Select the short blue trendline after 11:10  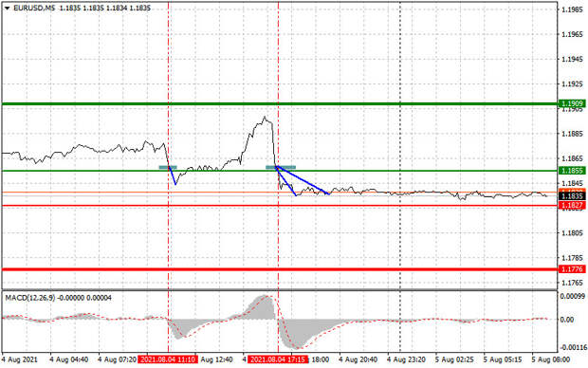pyautogui.click(x=173, y=175)
